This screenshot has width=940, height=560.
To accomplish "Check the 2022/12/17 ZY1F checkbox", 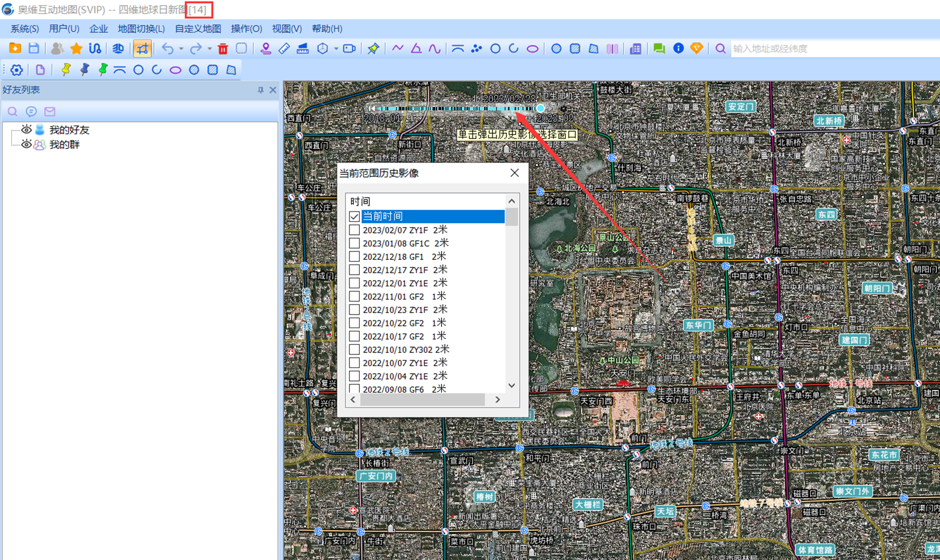I will tap(354, 270).
